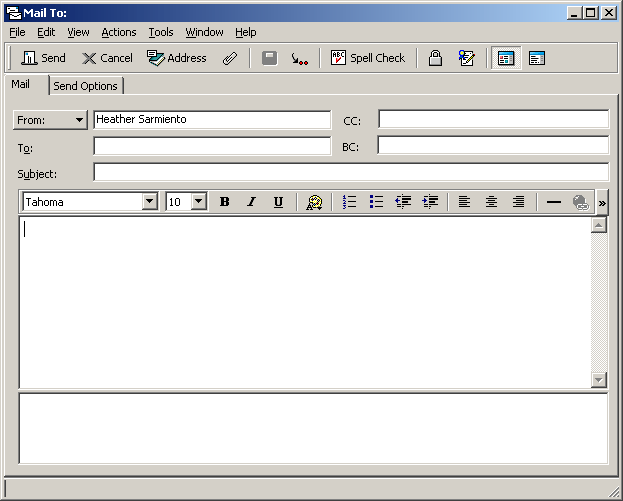Open the File menu

click(x=17, y=32)
